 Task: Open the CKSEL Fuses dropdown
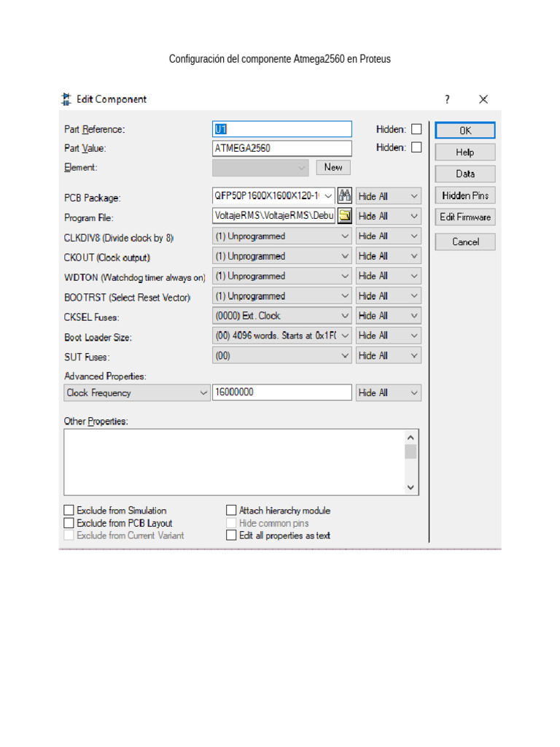(282, 315)
